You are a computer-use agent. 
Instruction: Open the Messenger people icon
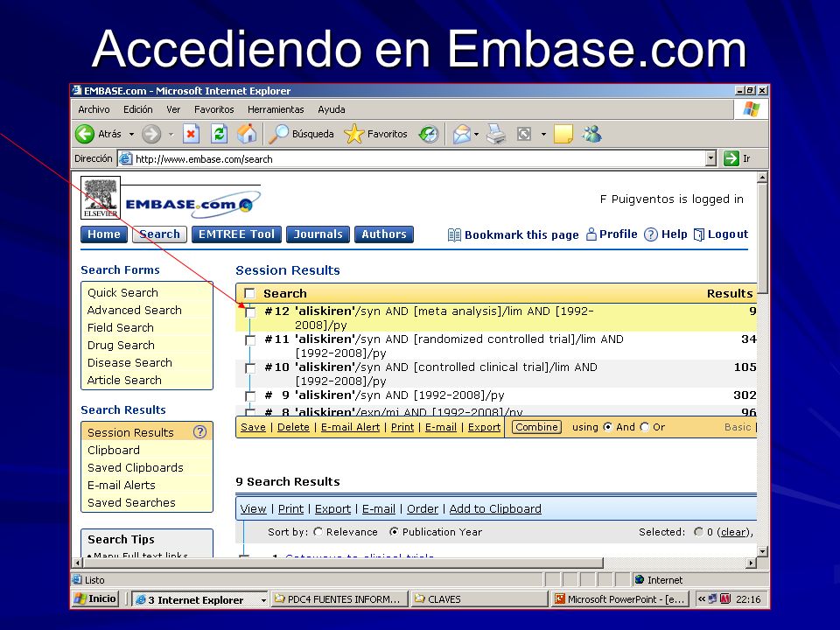592,134
